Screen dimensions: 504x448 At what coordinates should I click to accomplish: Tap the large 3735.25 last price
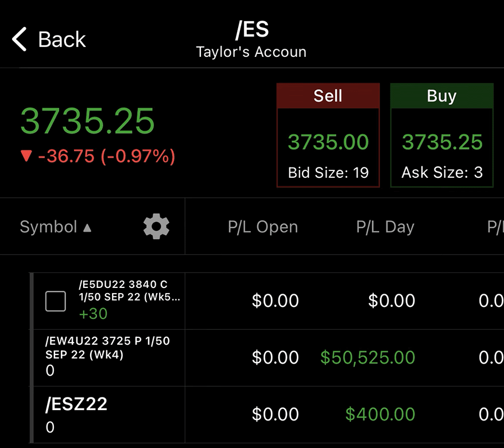pyautogui.click(x=88, y=120)
